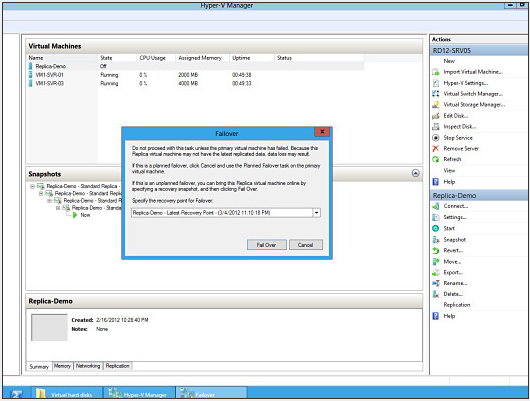Sort by the Name column header
Image resolution: width=530 pixels, height=401 pixels.
pos(63,58)
